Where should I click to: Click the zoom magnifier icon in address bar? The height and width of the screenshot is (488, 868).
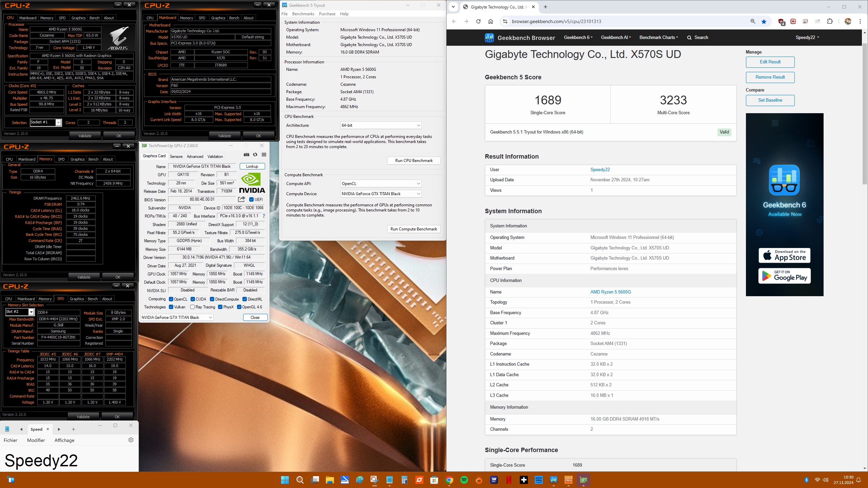pyautogui.click(x=753, y=21)
